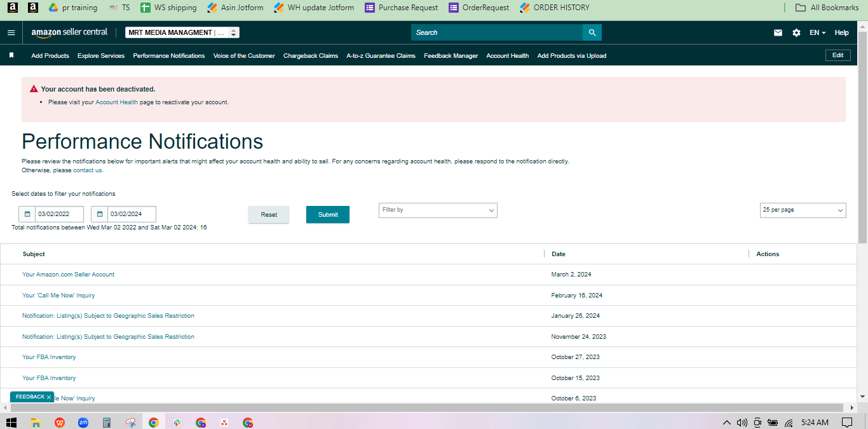The width and height of the screenshot is (868, 429).
Task: Open the pr training Drive bookmark
Action: 73,8
